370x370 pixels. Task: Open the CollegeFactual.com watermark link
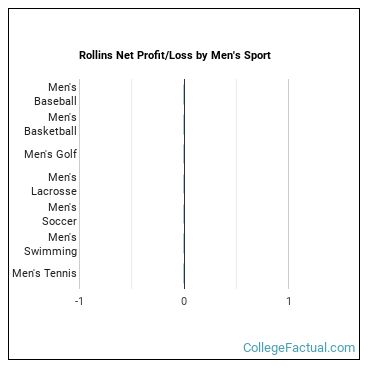299,348
